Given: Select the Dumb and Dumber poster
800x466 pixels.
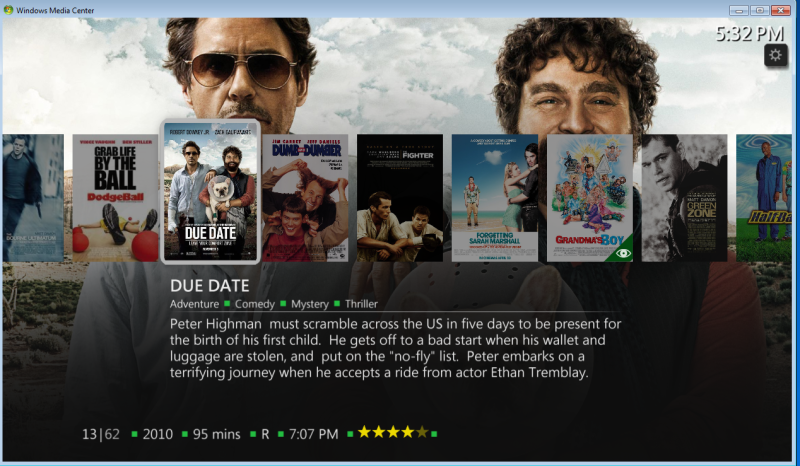Looking at the screenshot, I should [x=305, y=198].
